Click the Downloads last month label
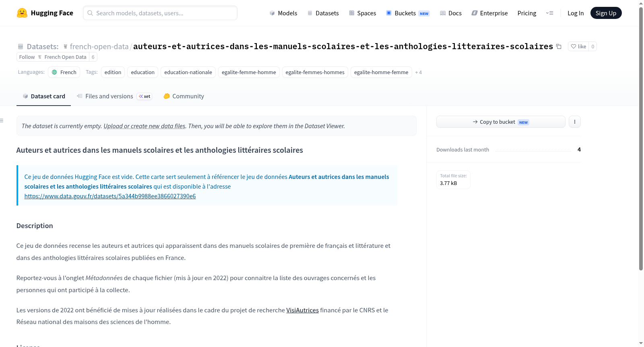 pyautogui.click(x=463, y=150)
